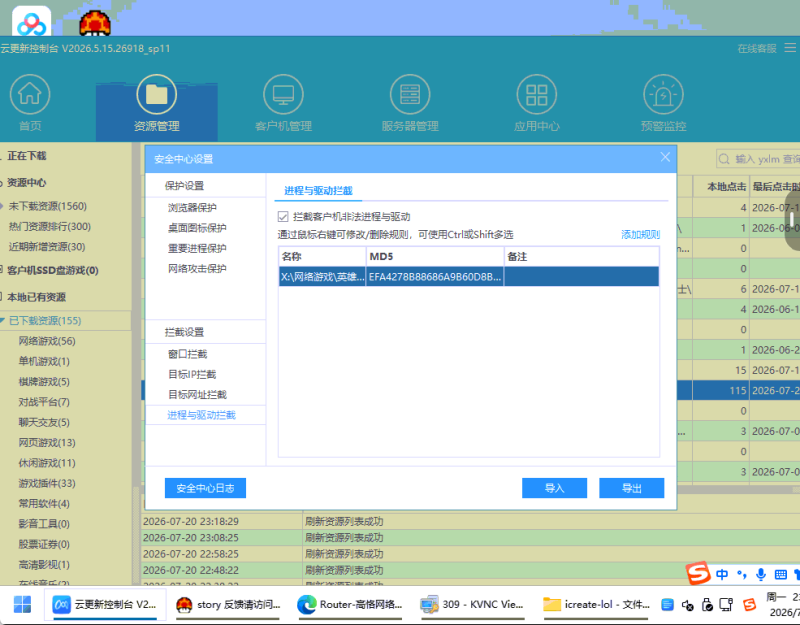Toggle 拦截客户机非法进程与驱动 checkbox
The width and height of the screenshot is (800, 625).
coord(283,217)
